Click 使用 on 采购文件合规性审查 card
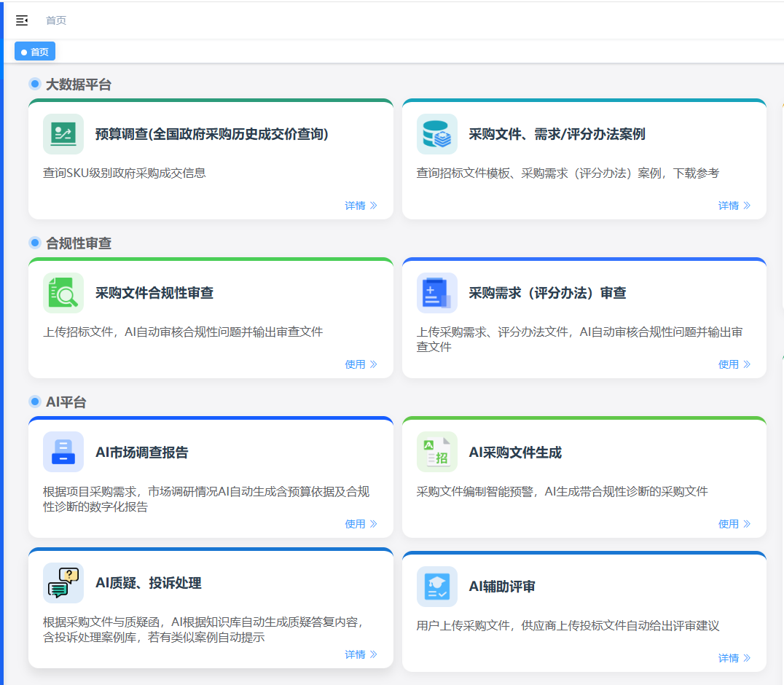This screenshot has width=784, height=685. point(361,364)
